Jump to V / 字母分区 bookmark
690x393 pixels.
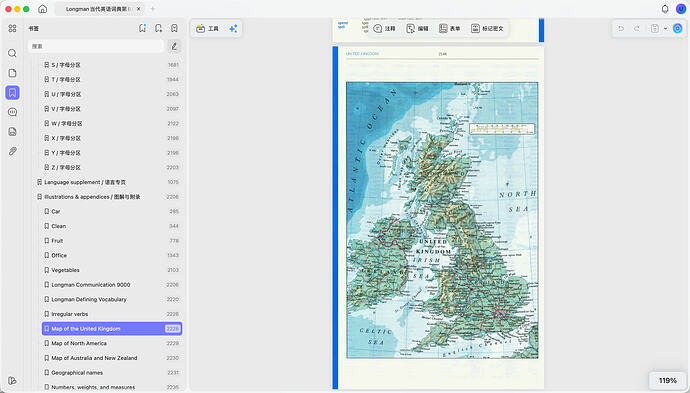click(112, 109)
